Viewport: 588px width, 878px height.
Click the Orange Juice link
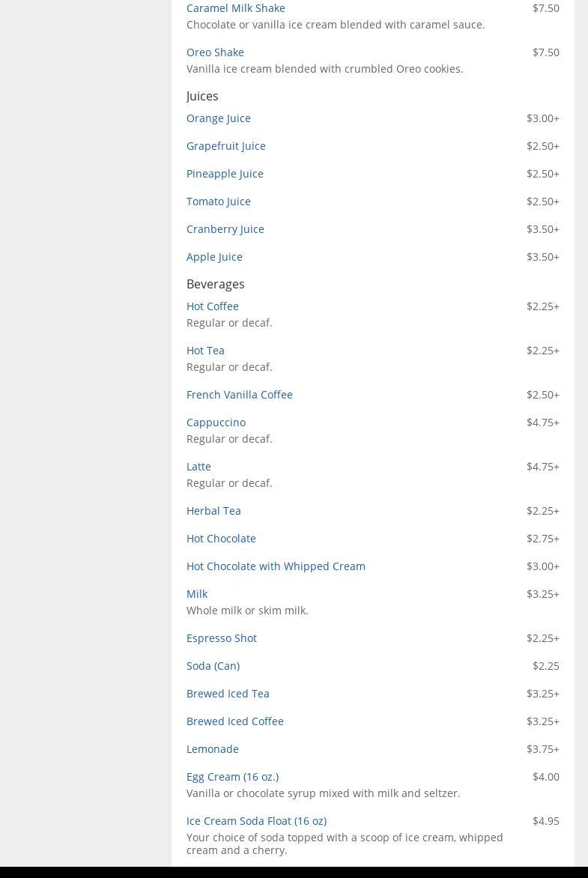pos(218,118)
